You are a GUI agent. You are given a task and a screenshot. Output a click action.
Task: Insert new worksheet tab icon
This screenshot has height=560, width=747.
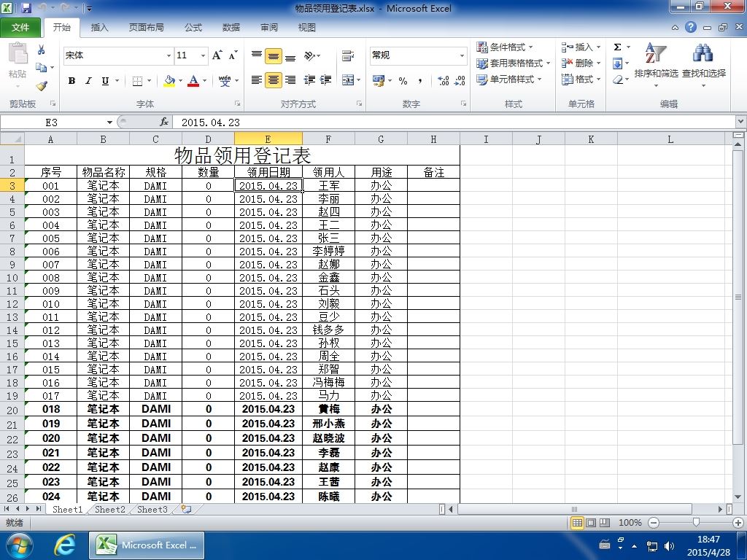(186, 509)
